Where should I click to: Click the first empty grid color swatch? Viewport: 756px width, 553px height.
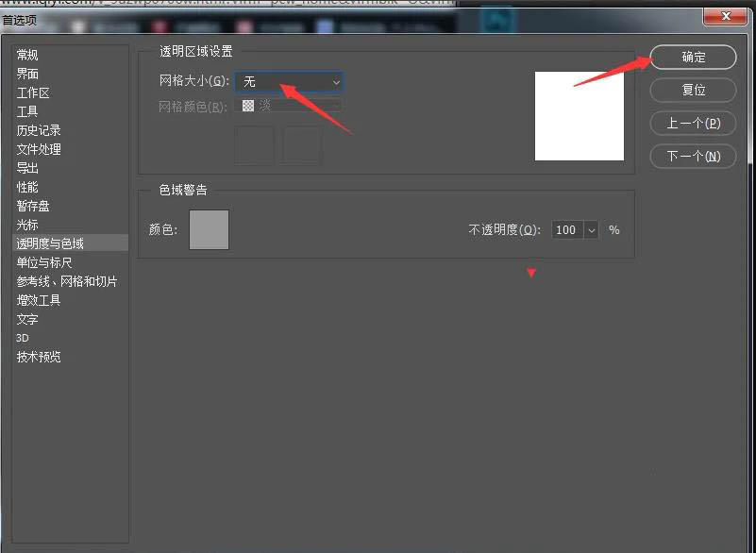[x=254, y=145]
